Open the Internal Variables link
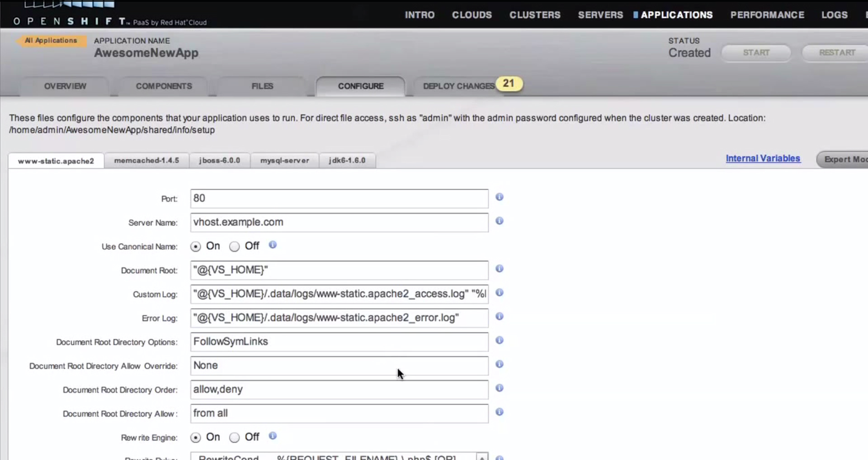Screen dimensions: 868x460 point(763,158)
